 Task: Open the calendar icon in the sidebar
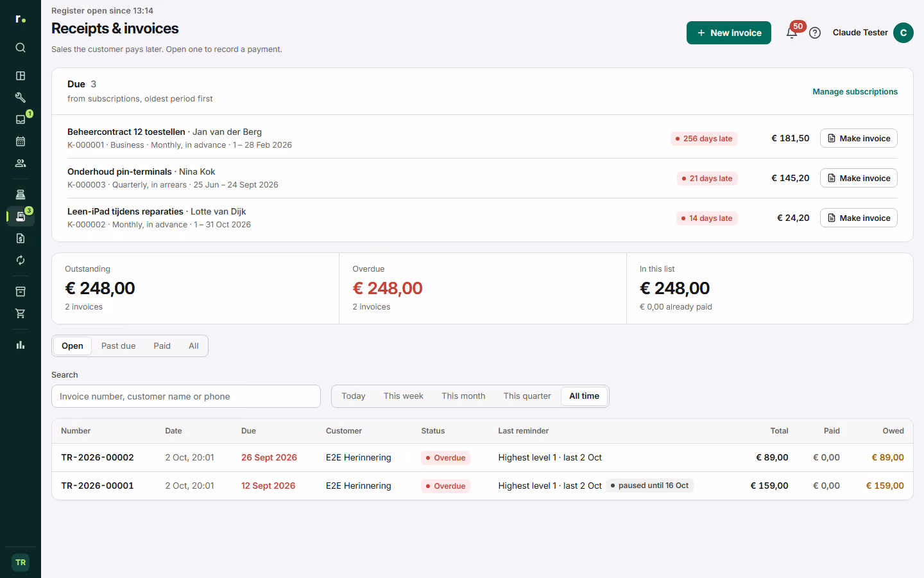coord(21,141)
